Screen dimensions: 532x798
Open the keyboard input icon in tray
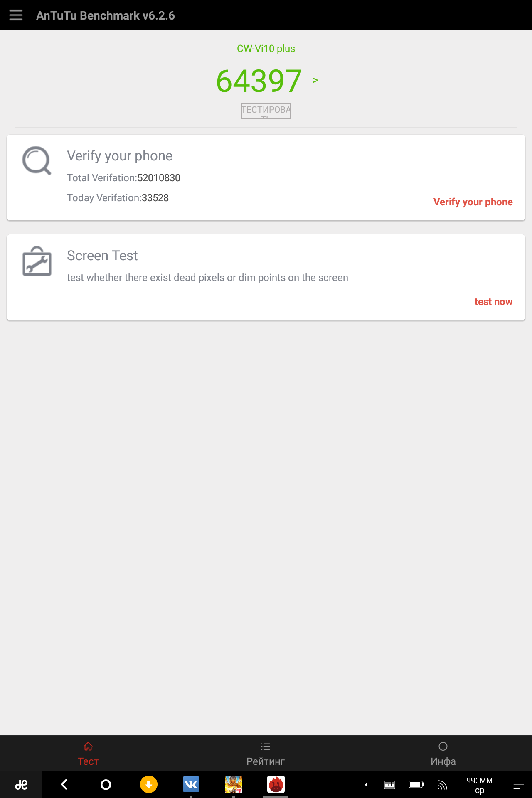click(389, 785)
